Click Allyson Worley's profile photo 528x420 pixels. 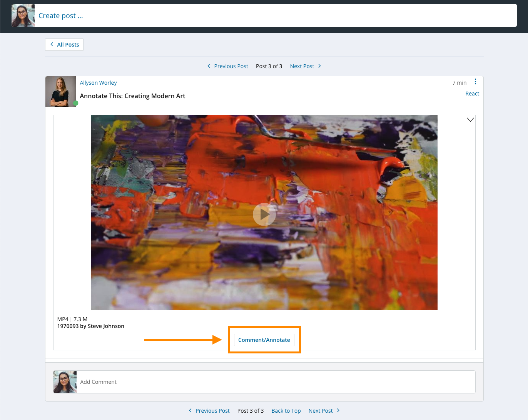pyautogui.click(x=61, y=92)
